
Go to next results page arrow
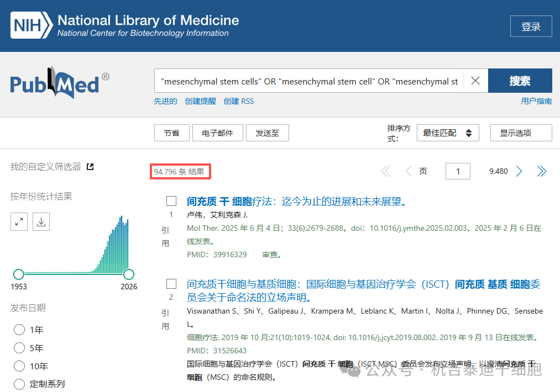pos(519,171)
